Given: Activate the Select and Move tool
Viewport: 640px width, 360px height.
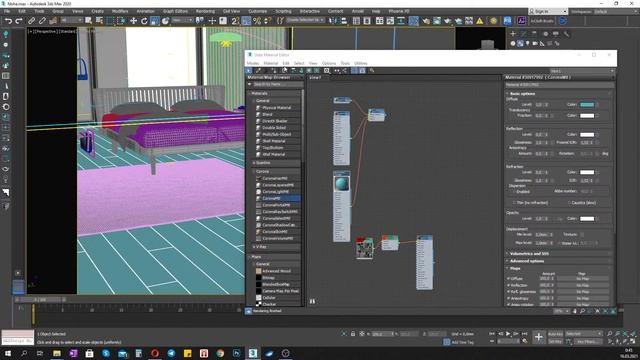Looking at the screenshot, I should tap(133, 21).
